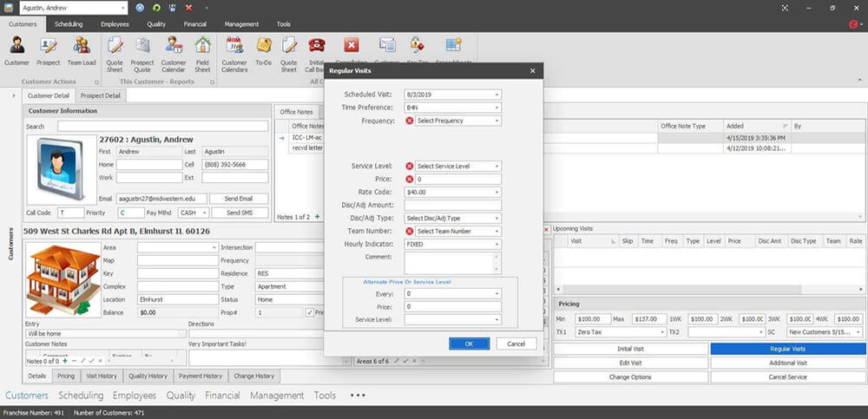The height and width of the screenshot is (419, 868).
Task: Open the Customer Calendar report icon
Action: (x=173, y=49)
